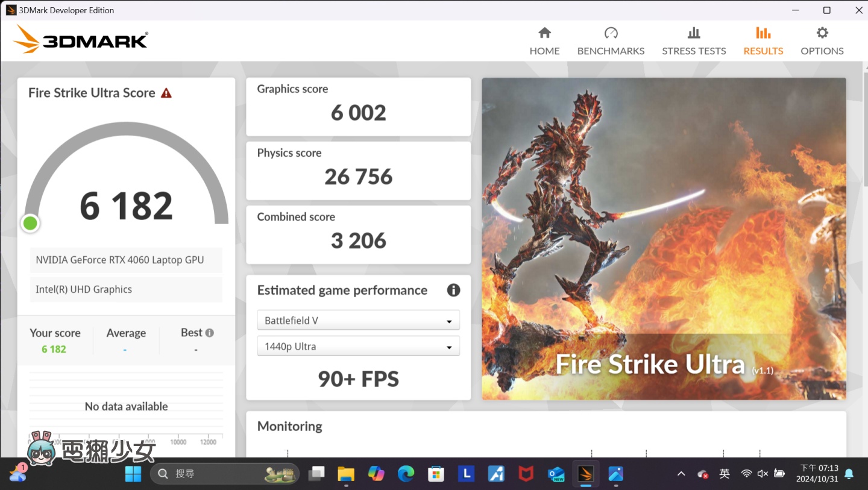Open Task View from the taskbar
Viewport: 868px width, 490px height.
pos(316,474)
